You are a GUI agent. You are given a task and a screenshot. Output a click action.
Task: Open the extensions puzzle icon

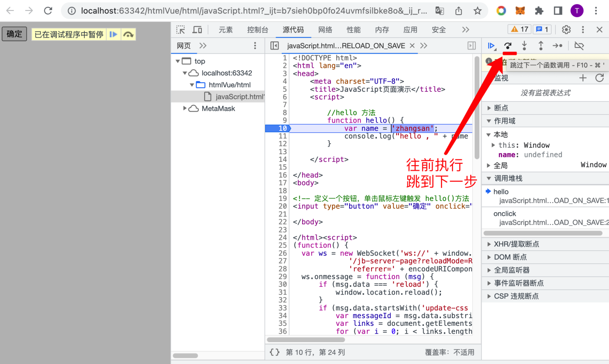click(539, 11)
